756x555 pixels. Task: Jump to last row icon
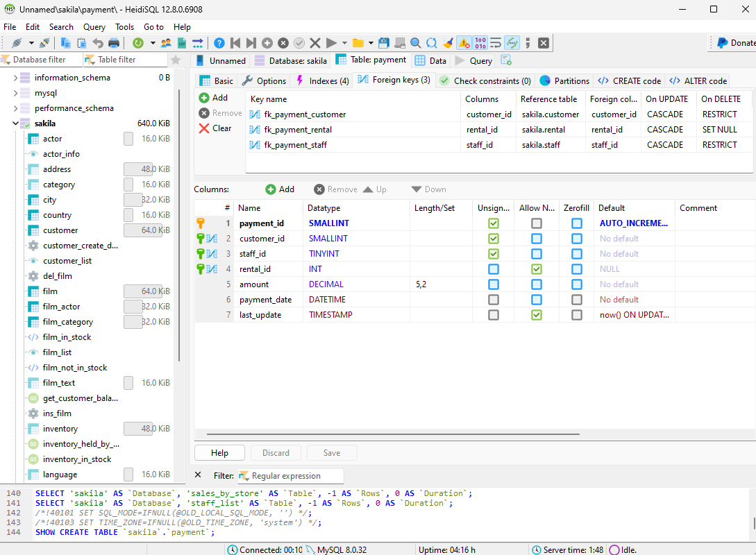pyautogui.click(x=251, y=43)
